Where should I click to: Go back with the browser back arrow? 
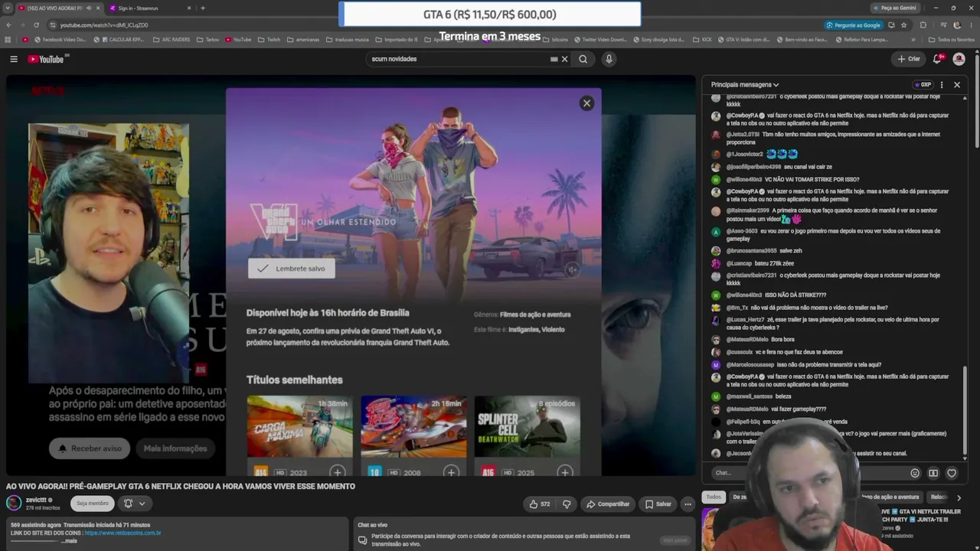8,25
